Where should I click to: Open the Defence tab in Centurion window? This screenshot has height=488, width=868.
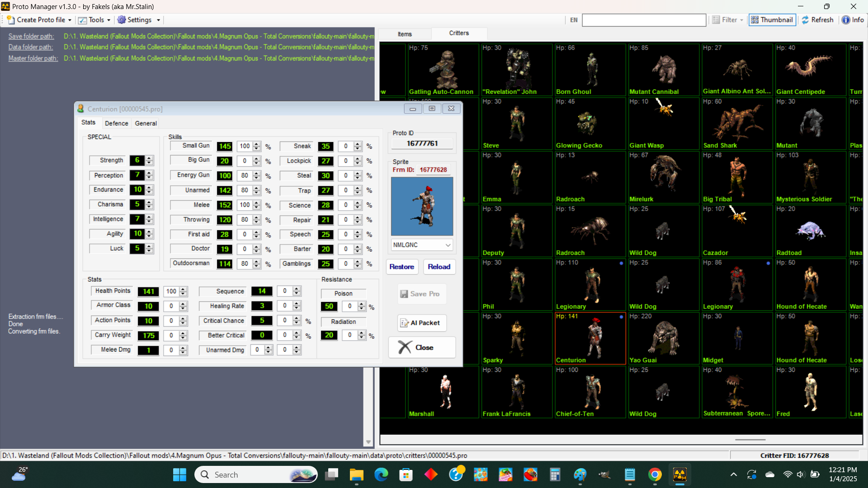[116, 123]
